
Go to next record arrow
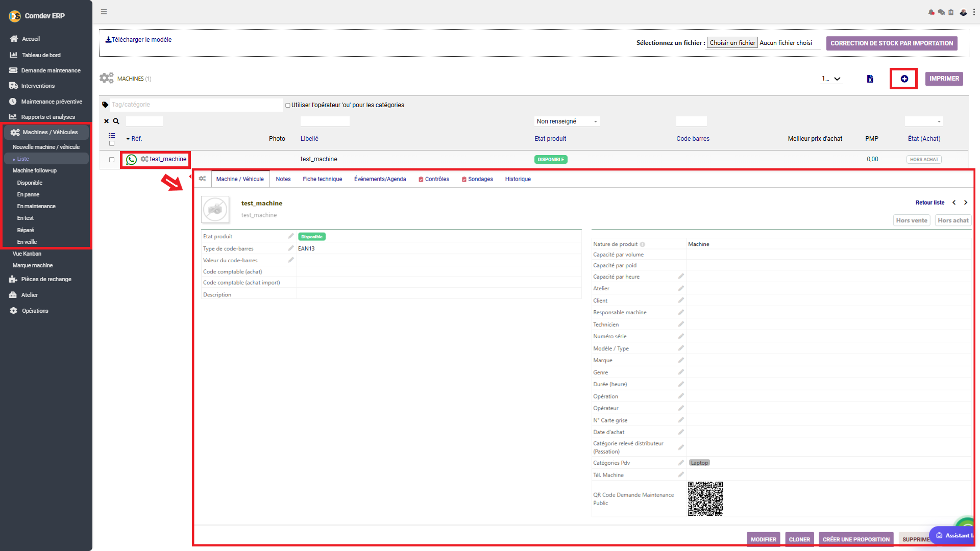[x=966, y=203]
